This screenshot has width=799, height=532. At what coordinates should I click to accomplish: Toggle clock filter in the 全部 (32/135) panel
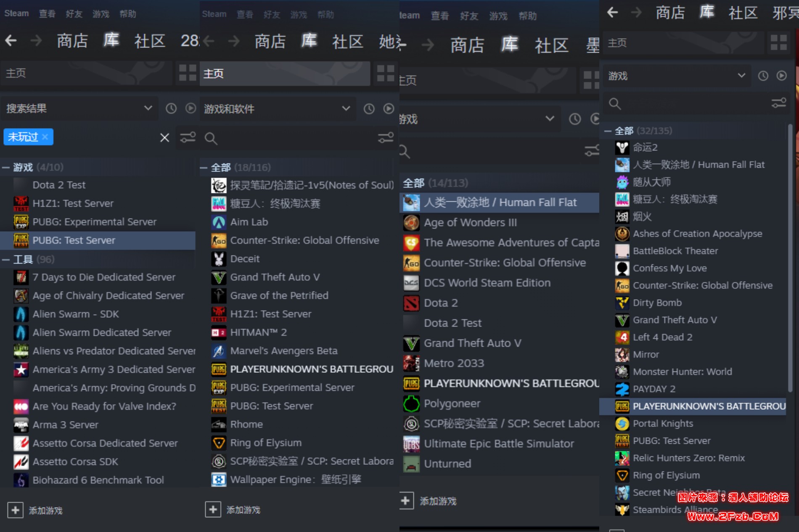click(x=763, y=76)
